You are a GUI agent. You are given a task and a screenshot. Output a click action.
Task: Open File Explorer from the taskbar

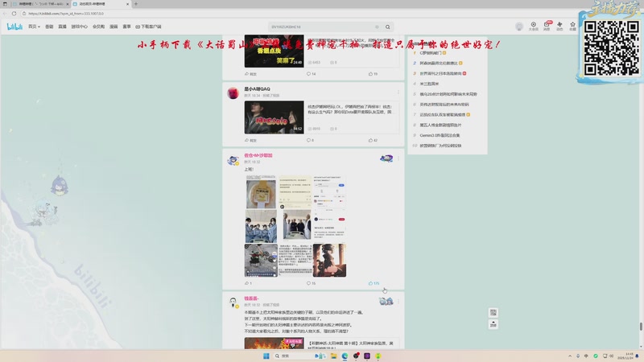coord(333,356)
